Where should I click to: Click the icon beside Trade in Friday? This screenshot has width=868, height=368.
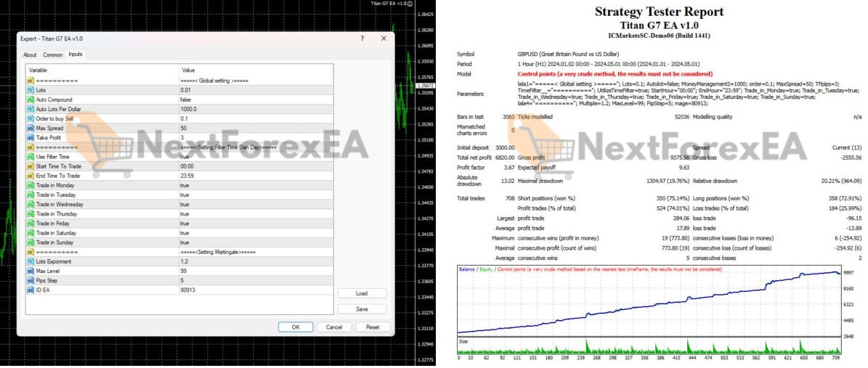click(x=31, y=224)
